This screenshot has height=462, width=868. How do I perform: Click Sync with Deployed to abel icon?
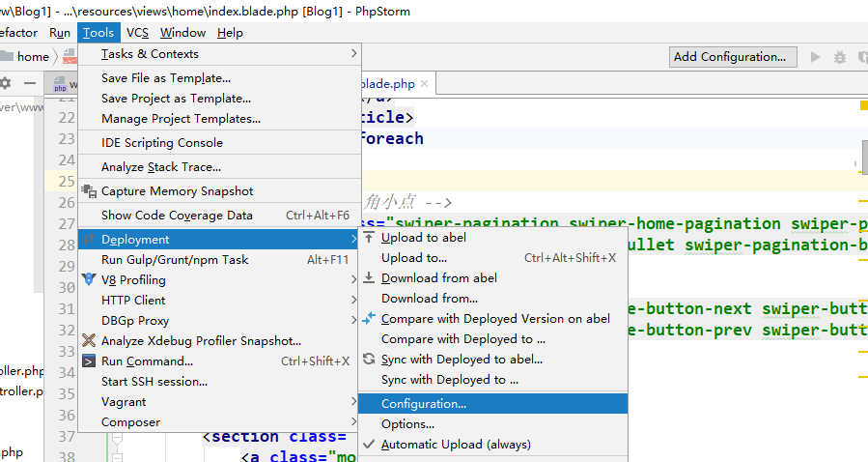(x=369, y=359)
